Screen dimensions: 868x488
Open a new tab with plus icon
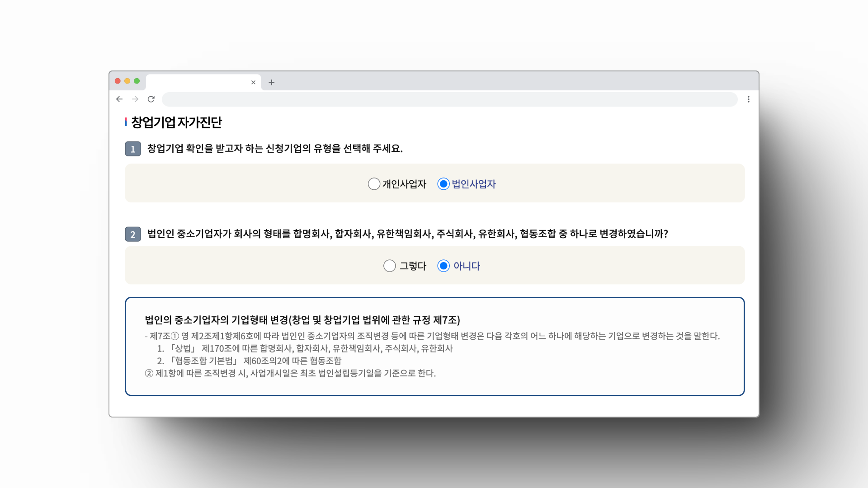click(271, 82)
